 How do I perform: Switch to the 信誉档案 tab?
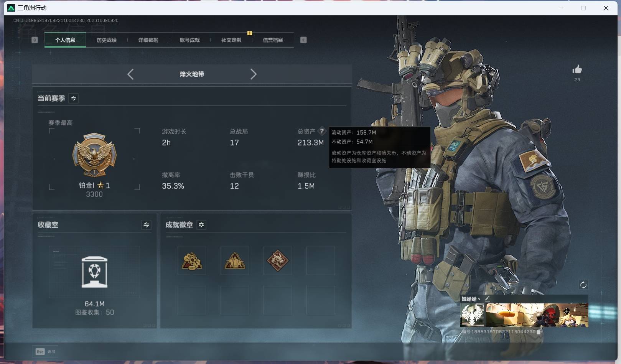(273, 40)
